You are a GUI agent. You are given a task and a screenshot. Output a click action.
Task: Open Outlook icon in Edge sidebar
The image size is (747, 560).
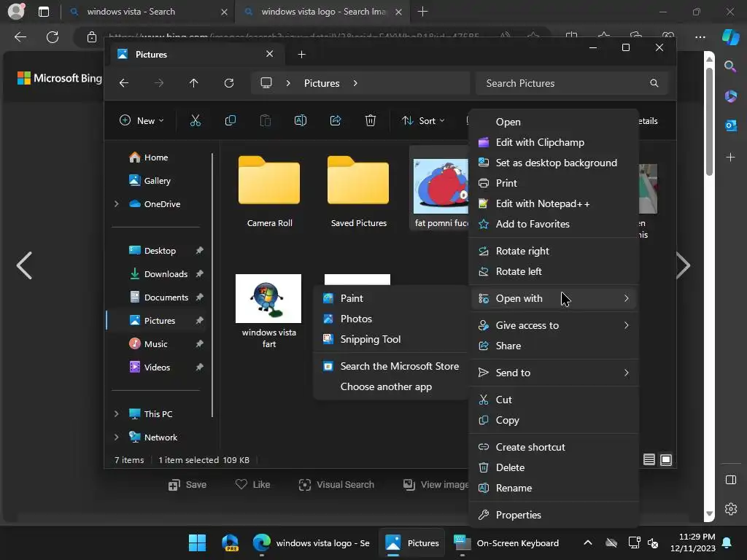point(731,125)
